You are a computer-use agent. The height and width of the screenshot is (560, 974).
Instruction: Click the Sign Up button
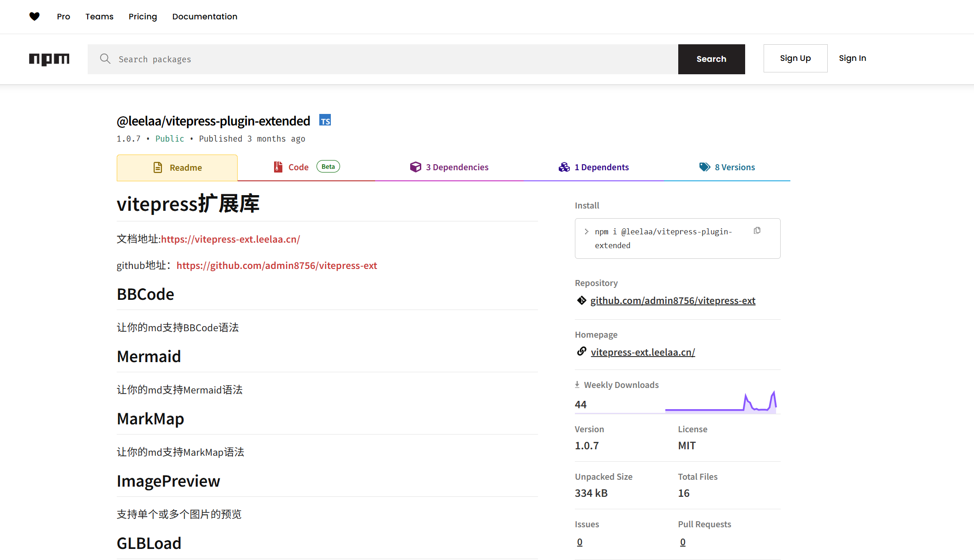[x=795, y=58]
